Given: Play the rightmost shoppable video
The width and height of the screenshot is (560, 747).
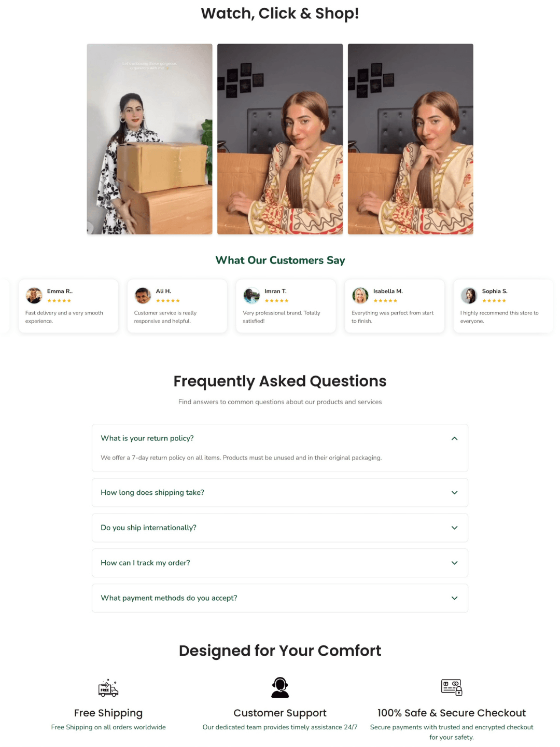Looking at the screenshot, I should coord(411,139).
